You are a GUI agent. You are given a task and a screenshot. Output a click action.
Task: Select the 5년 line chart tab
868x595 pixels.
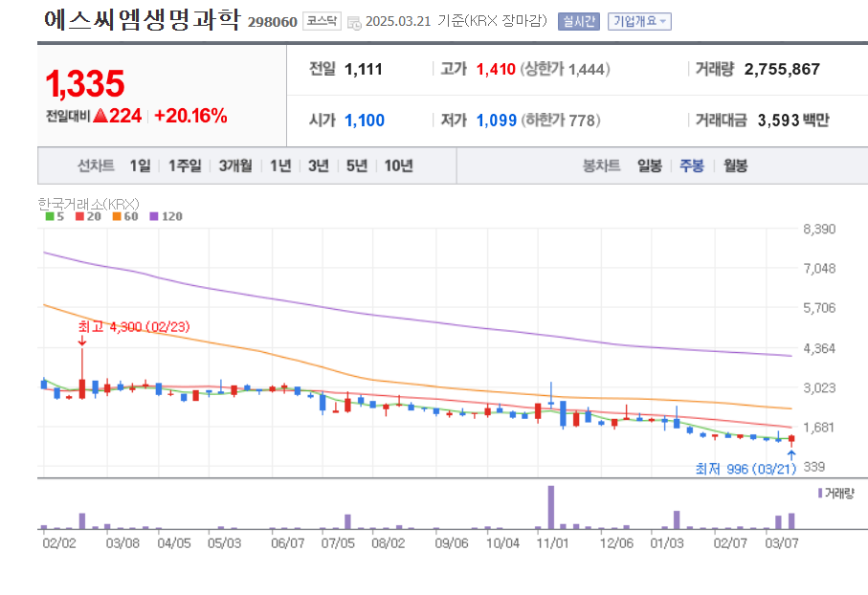[357, 165]
